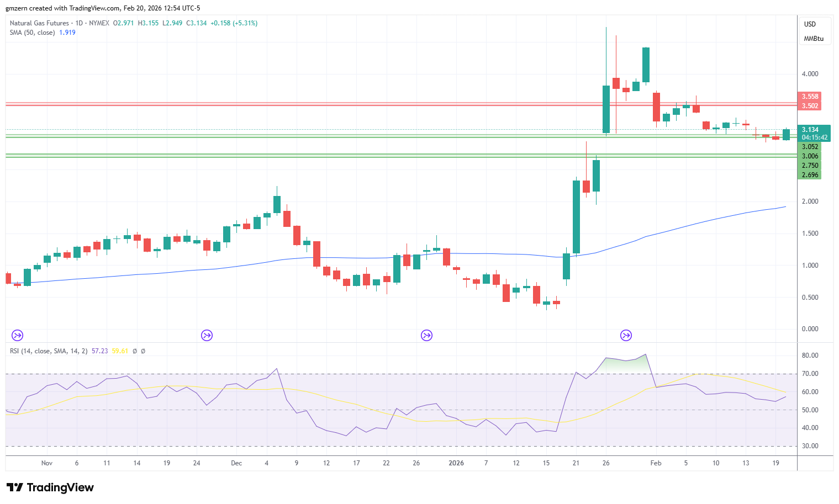The width and height of the screenshot is (839, 504).
Task: Click the MMBtu unit label
Action: pos(814,39)
